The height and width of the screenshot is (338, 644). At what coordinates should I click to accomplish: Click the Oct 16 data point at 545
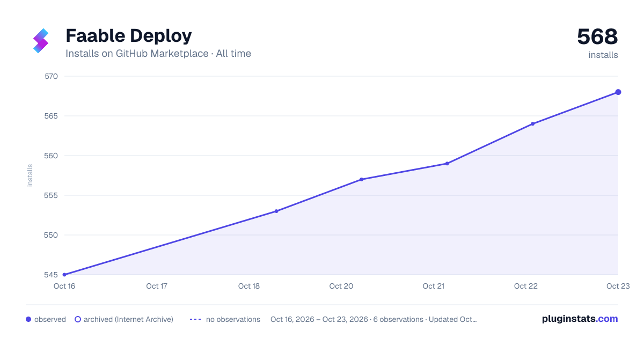pos(64,275)
